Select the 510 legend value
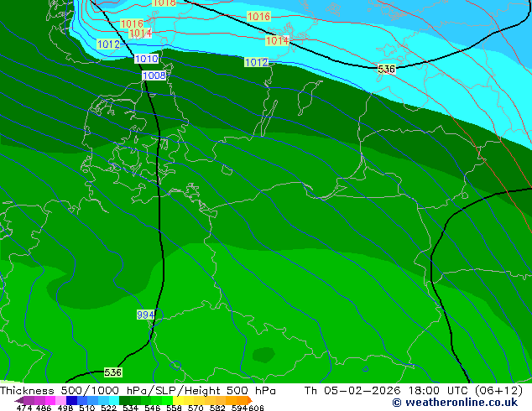Viewport: 532px width, 411px height. 87,408
